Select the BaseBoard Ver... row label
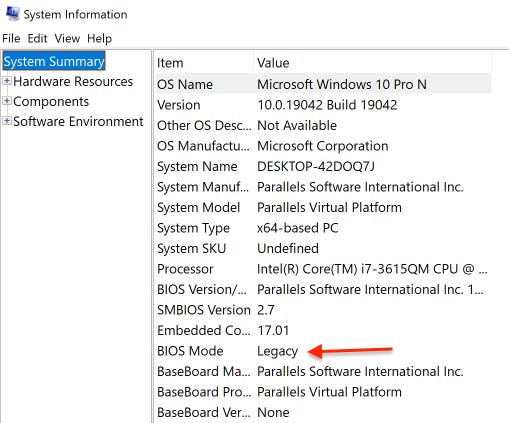 coord(204,413)
